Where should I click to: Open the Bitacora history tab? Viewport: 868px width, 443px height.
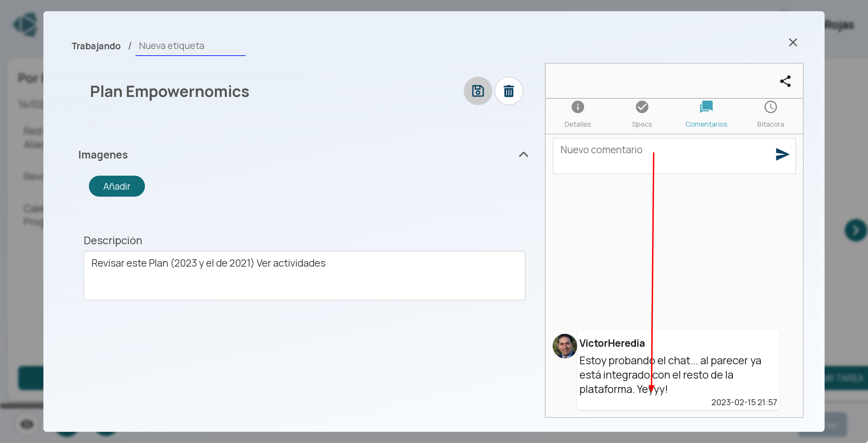point(770,114)
